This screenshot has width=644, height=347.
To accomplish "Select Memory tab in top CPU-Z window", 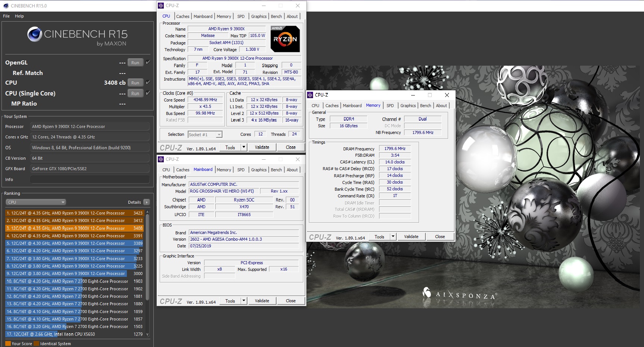I will (224, 16).
